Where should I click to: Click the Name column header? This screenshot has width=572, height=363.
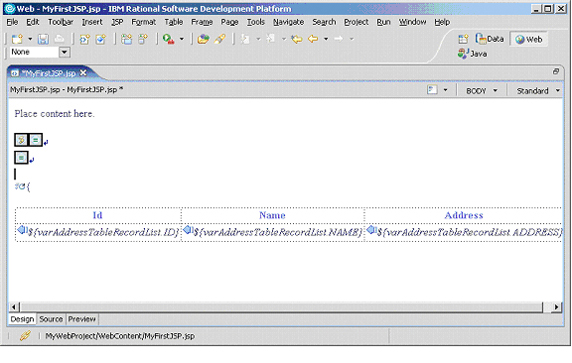[272, 215]
